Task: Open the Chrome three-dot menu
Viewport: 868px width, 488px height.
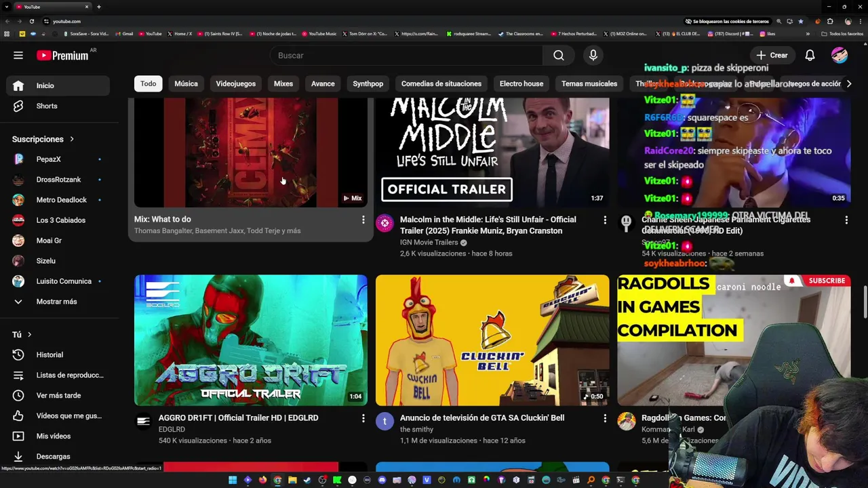Action: coord(860,21)
